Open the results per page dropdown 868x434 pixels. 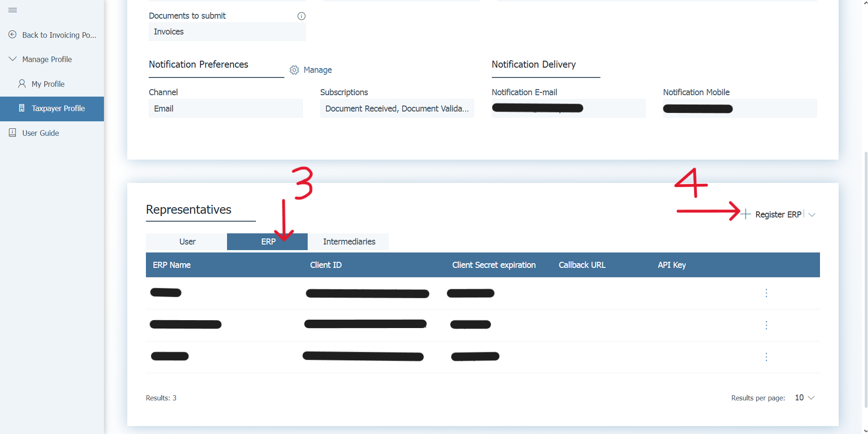coord(805,398)
